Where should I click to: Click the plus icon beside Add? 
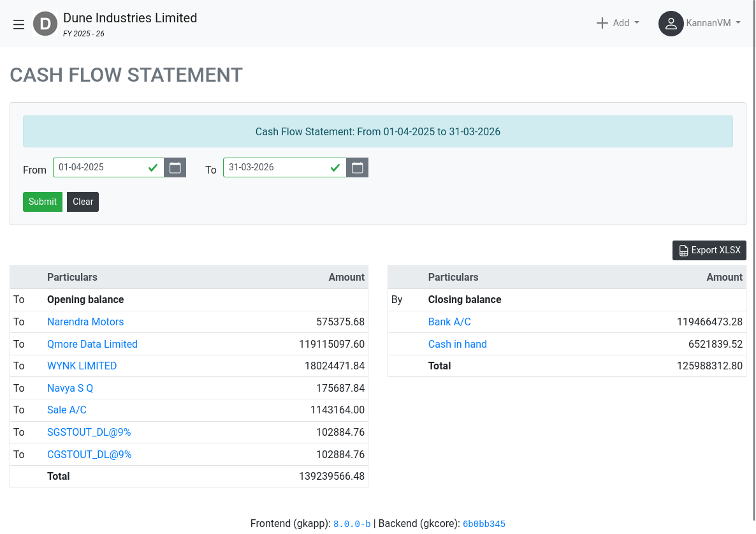coord(602,23)
